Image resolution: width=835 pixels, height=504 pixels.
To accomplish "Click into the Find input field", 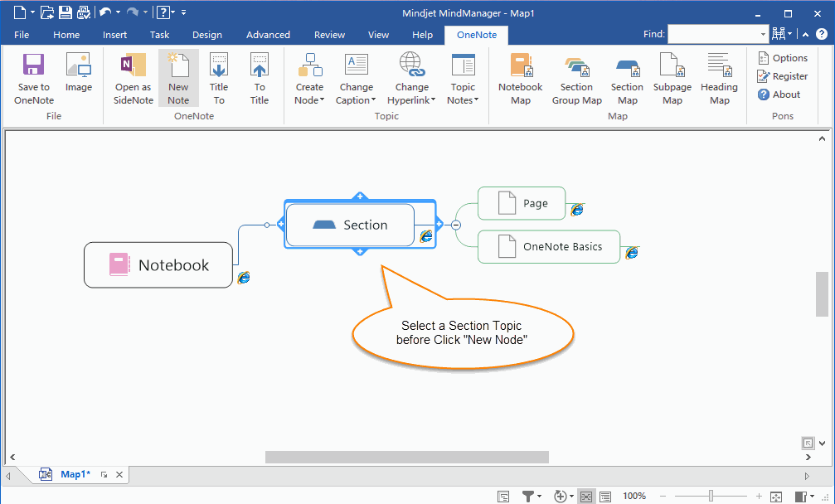I will [x=713, y=35].
